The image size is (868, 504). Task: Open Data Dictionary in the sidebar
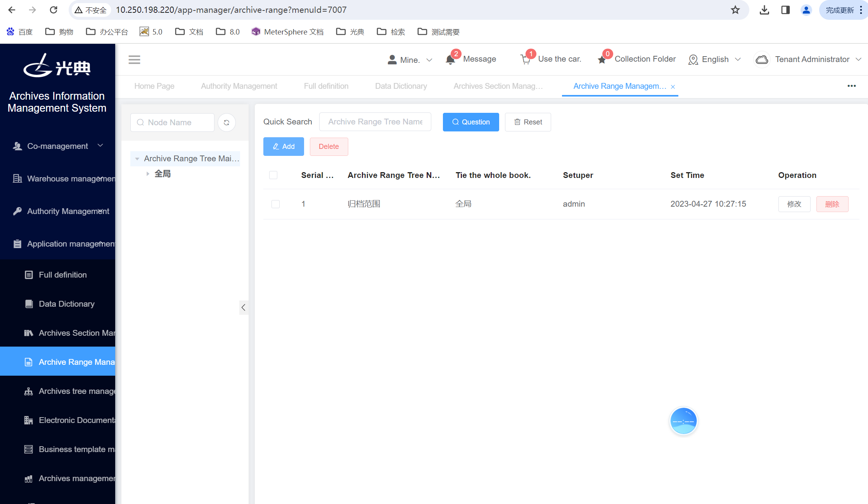coord(58,304)
